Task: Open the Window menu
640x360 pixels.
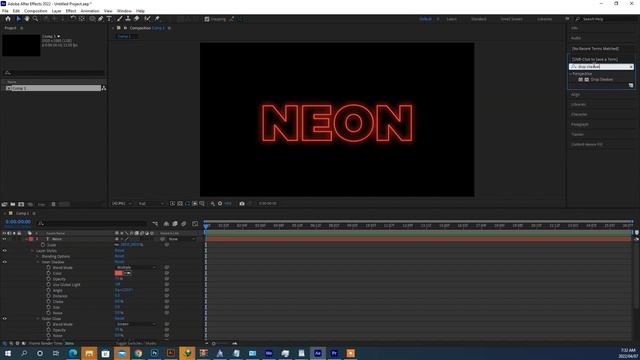Action: coord(124,11)
